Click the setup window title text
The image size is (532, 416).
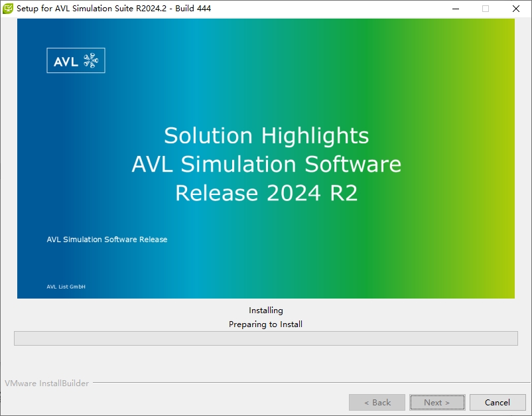point(115,9)
